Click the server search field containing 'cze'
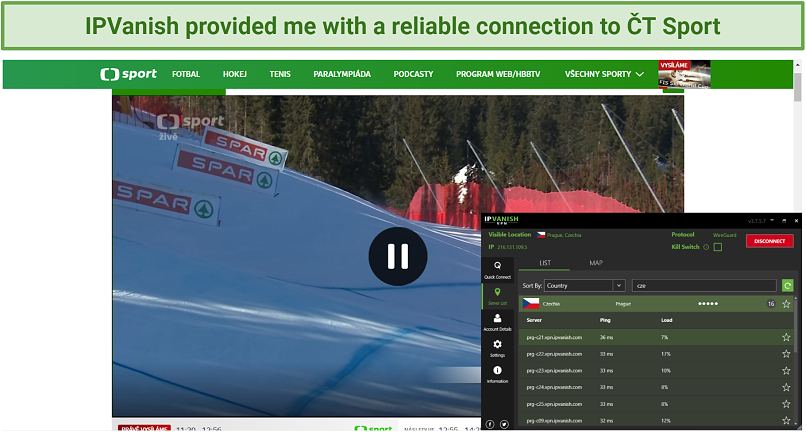This screenshot has height=432, width=806. coord(704,285)
